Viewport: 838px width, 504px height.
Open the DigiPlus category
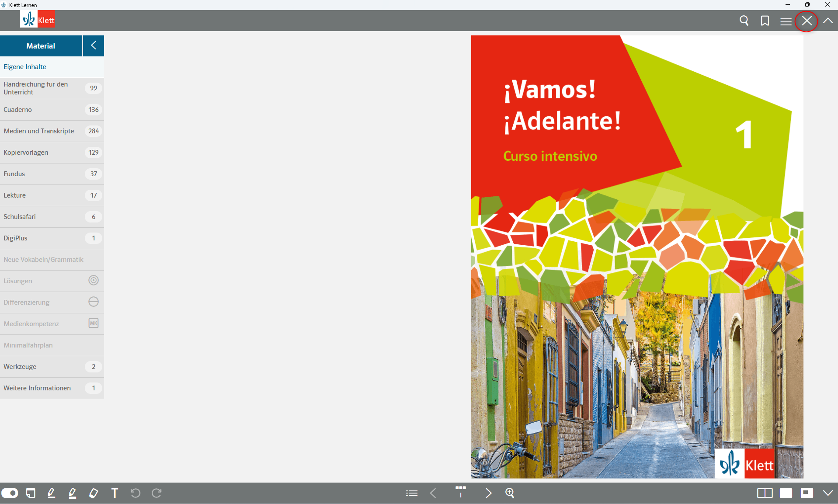[52, 238]
